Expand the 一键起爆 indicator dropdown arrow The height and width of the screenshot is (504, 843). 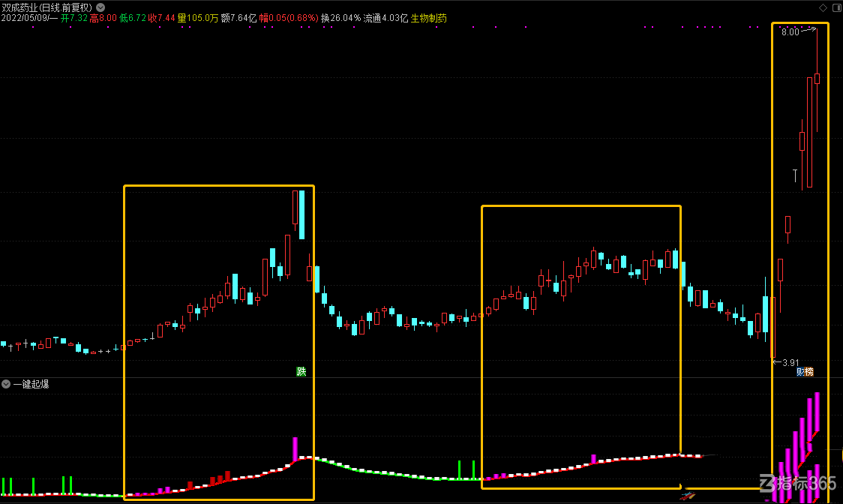pyautogui.click(x=6, y=384)
